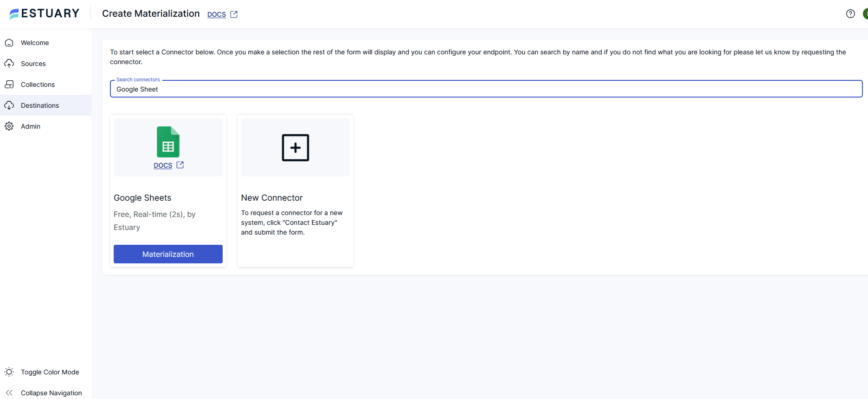
Task: Click external link icon on Google Sheets card
Action: click(180, 165)
